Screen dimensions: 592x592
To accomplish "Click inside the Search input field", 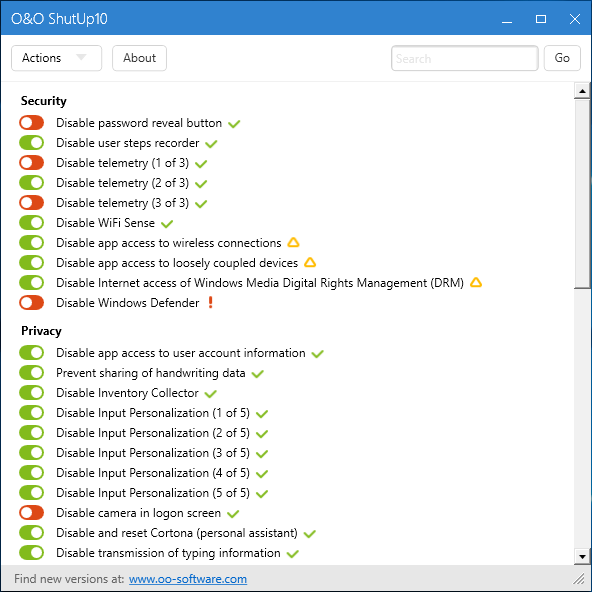I will pos(464,58).
